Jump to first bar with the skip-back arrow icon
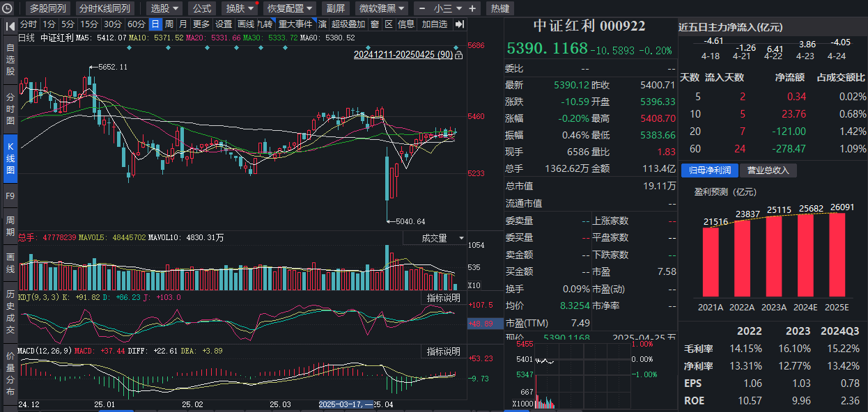Viewport: 868px width, 412px height. 10,24
